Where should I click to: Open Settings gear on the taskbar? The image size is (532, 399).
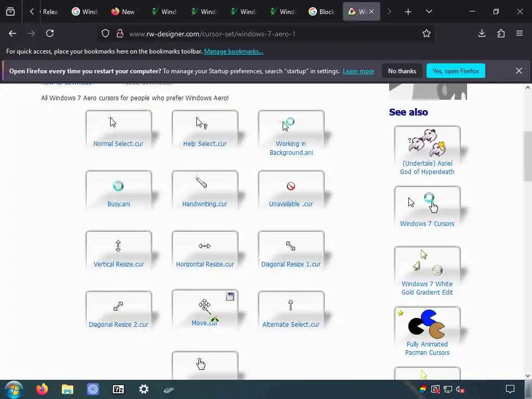point(144,389)
